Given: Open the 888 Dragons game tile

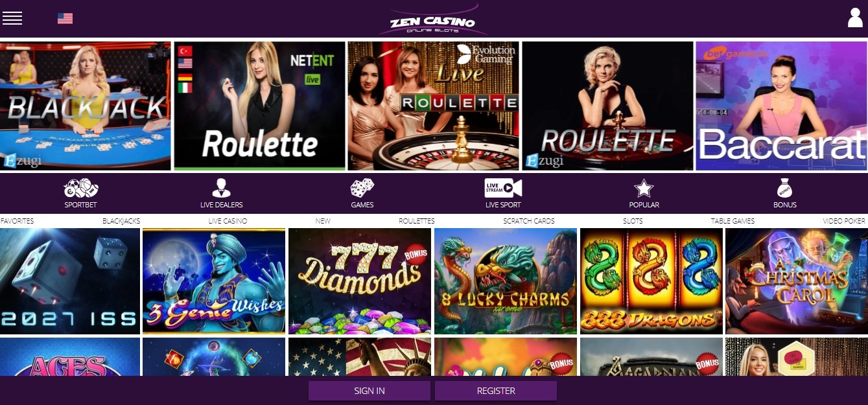Looking at the screenshot, I should click(x=651, y=281).
